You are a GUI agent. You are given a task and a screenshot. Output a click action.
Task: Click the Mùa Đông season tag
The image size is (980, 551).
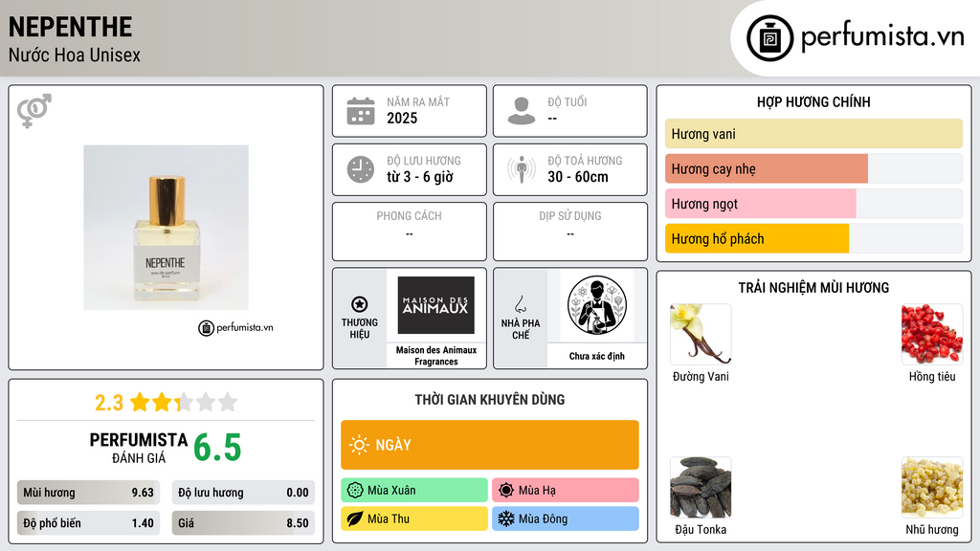tap(566, 518)
